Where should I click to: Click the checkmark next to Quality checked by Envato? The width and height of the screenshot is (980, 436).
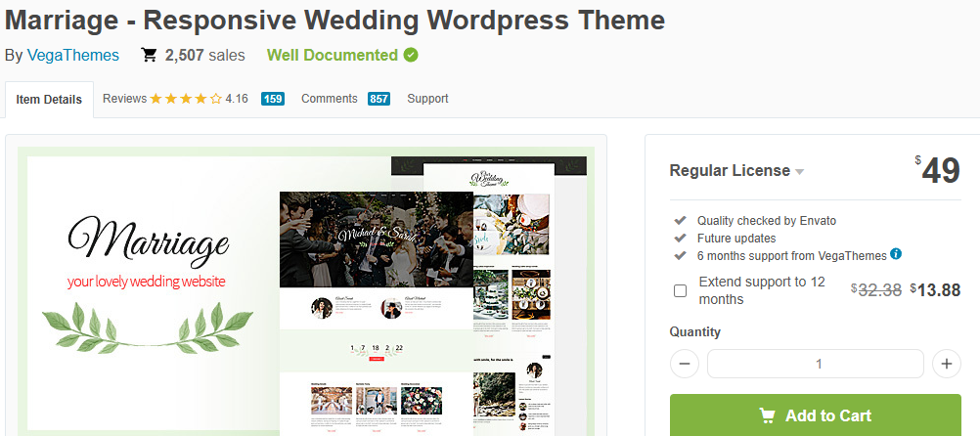[680, 221]
